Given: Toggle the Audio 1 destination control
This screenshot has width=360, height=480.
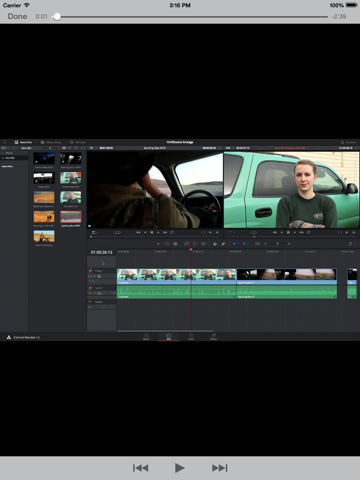Looking at the screenshot, I should pos(90,287).
